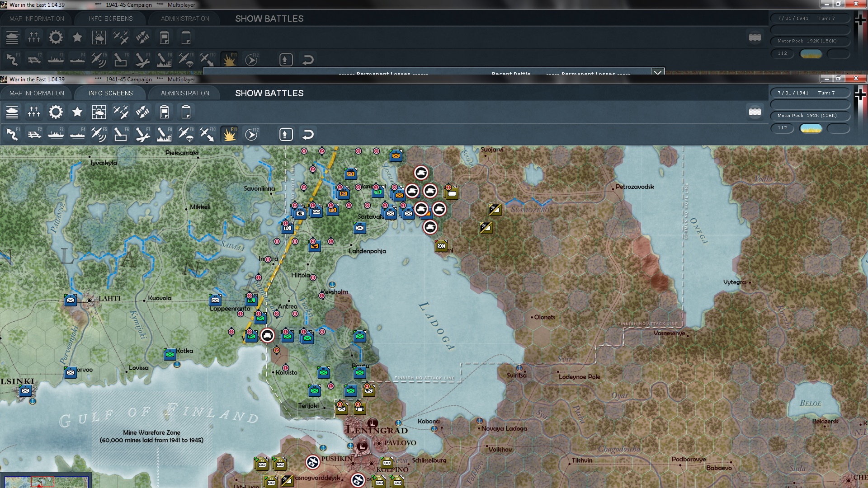Click the undo arrow icon in the background window
Image resolution: width=868 pixels, height=488 pixels.
[x=308, y=60]
